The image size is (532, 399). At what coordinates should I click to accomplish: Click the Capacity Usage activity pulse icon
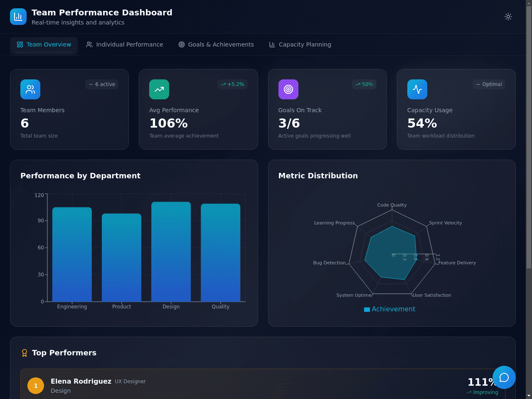coord(417,89)
